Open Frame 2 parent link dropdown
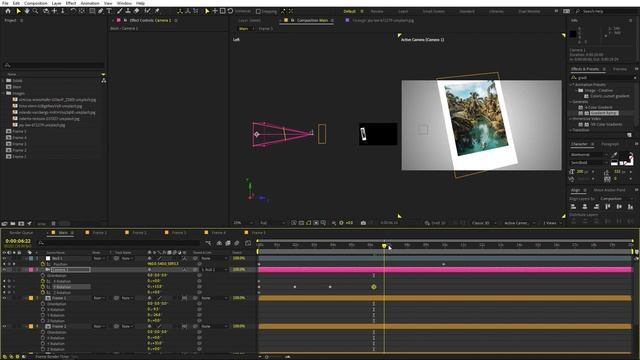The height and width of the screenshot is (360, 640). 215,327
